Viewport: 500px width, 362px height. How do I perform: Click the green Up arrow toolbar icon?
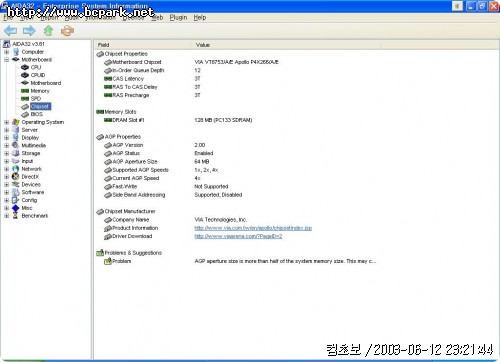click(49, 31)
